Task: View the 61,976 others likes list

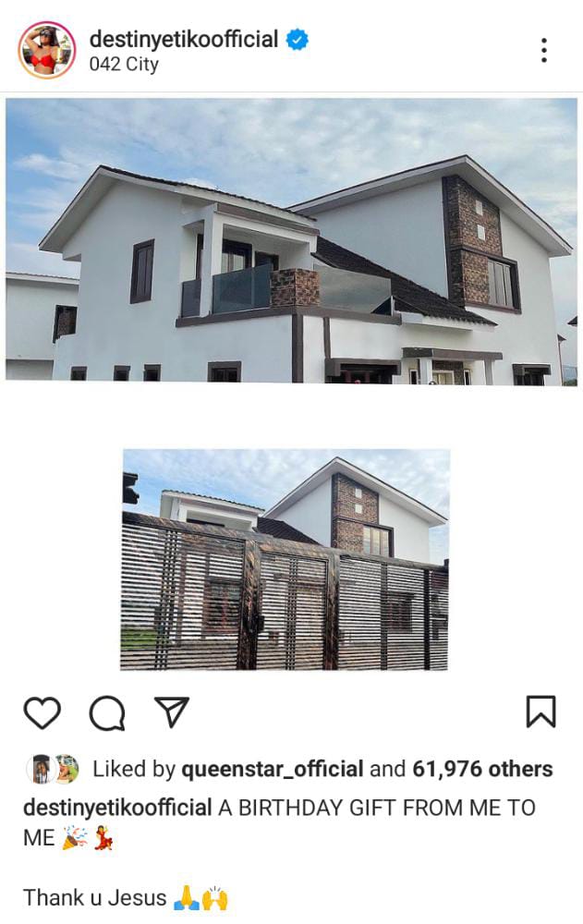Action: 482,769
